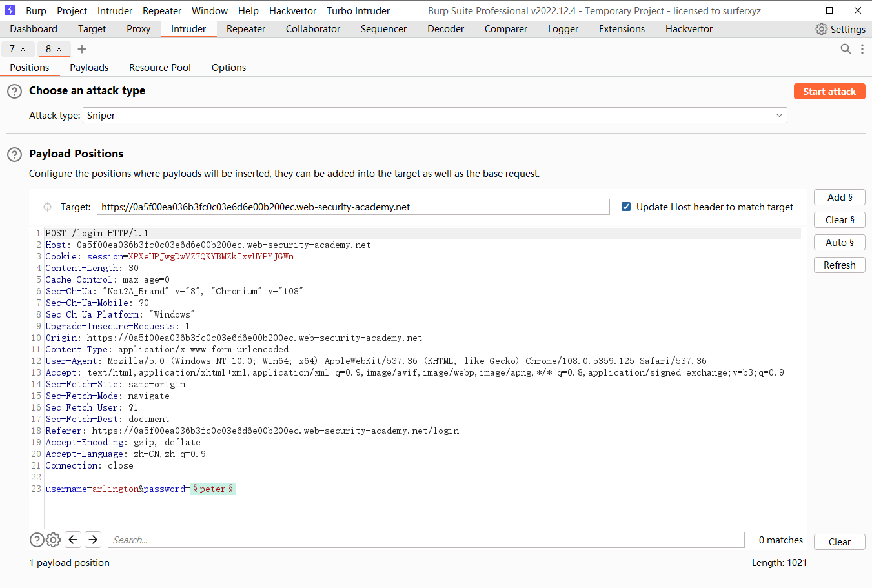The width and height of the screenshot is (872, 588).
Task: Open the Attack type dropdown showing Sniper
Action: (778, 115)
